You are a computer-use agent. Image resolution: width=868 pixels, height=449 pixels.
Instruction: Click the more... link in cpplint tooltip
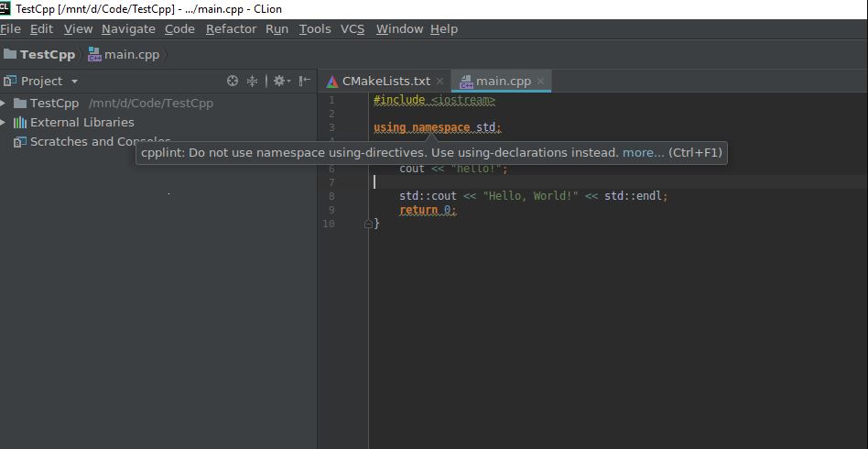644,152
